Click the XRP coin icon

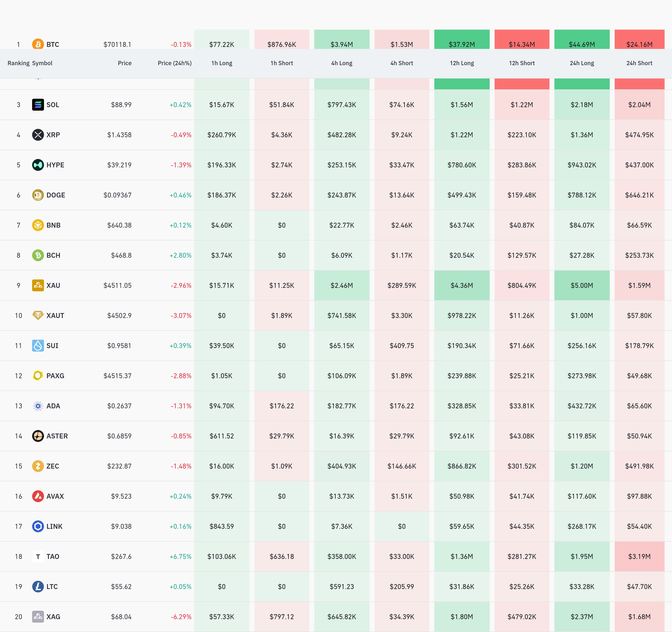click(38, 135)
